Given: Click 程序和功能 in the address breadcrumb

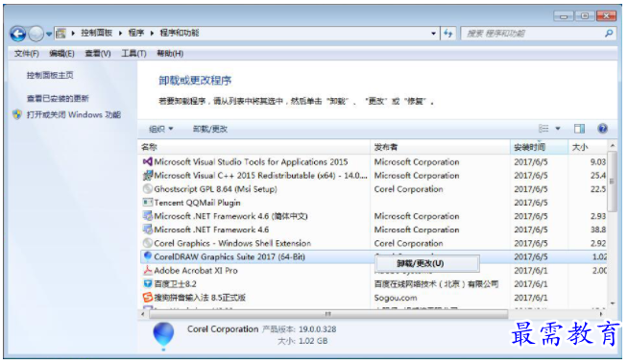Looking at the screenshot, I should 179,33.
